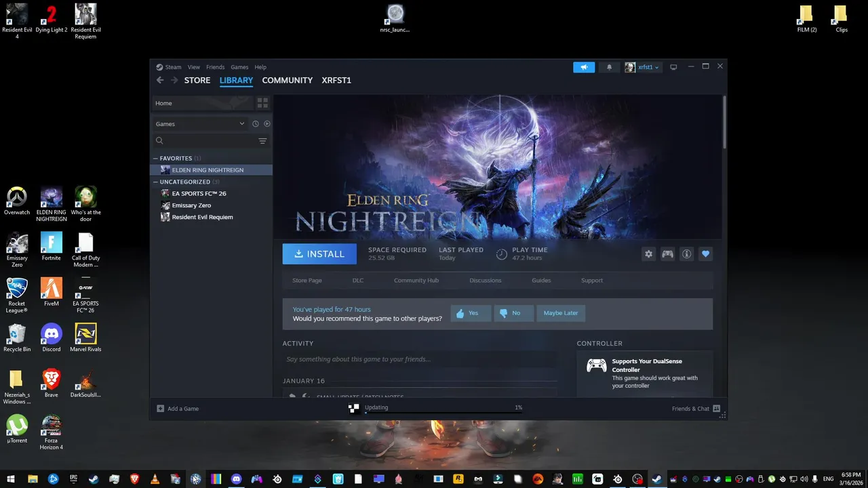868x488 pixels.
Task: Open the xrfst1 account dropdown
Action: [642, 67]
